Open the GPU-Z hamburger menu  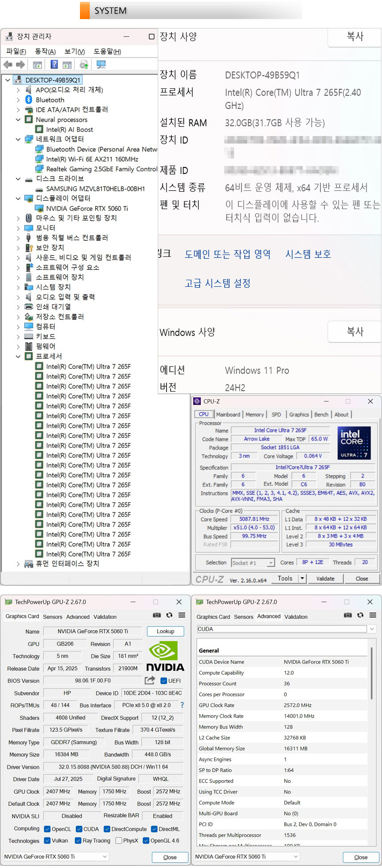pyautogui.click(x=182, y=615)
